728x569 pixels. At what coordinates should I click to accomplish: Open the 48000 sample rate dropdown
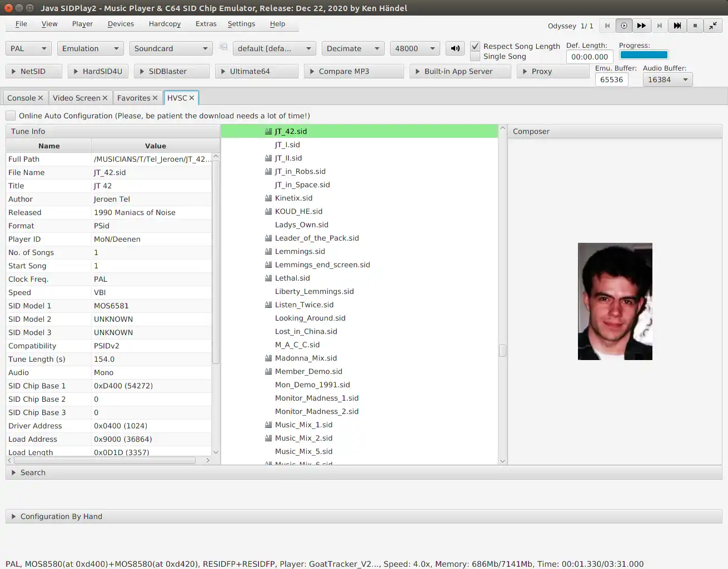tap(415, 48)
